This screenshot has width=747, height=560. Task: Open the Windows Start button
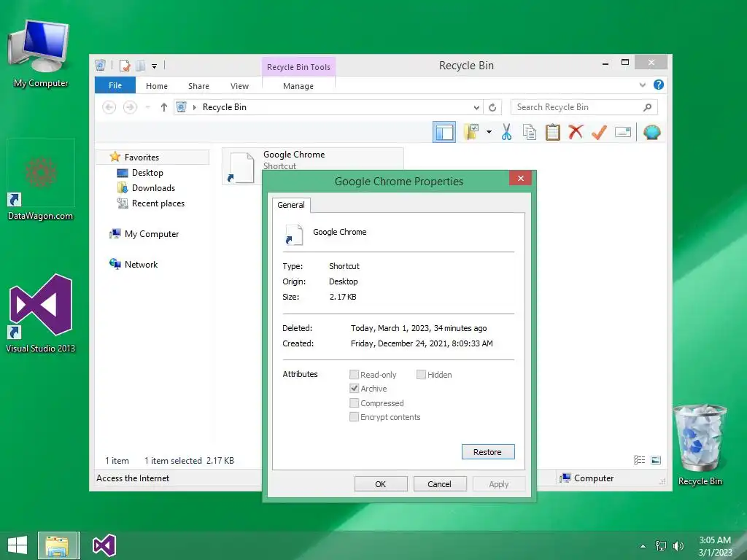(x=18, y=545)
